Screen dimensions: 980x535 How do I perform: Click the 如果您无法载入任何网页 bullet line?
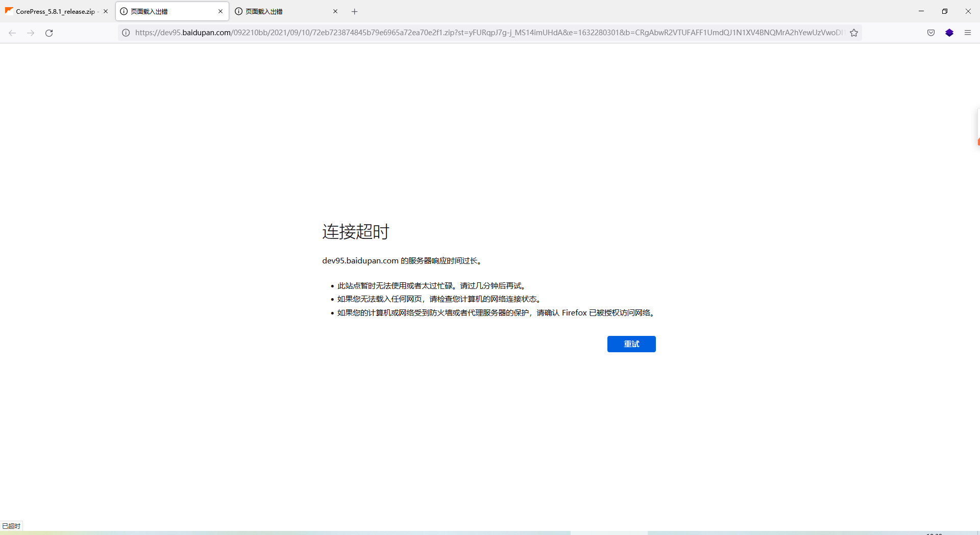point(439,299)
